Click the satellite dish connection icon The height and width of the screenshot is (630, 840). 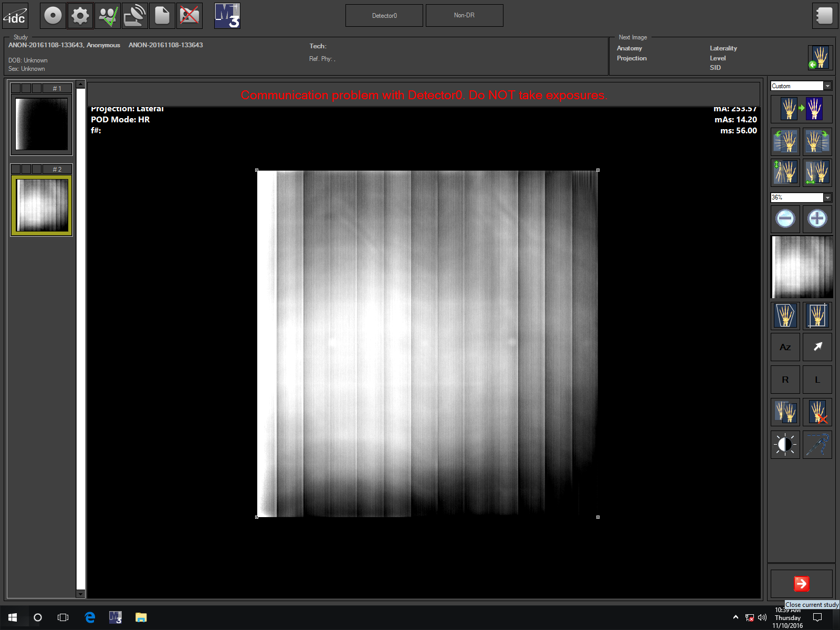click(134, 16)
